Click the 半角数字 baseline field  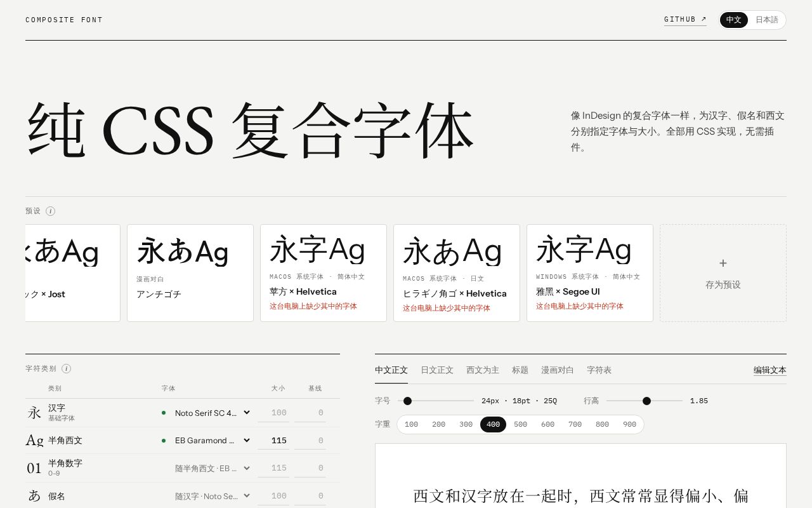point(310,468)
